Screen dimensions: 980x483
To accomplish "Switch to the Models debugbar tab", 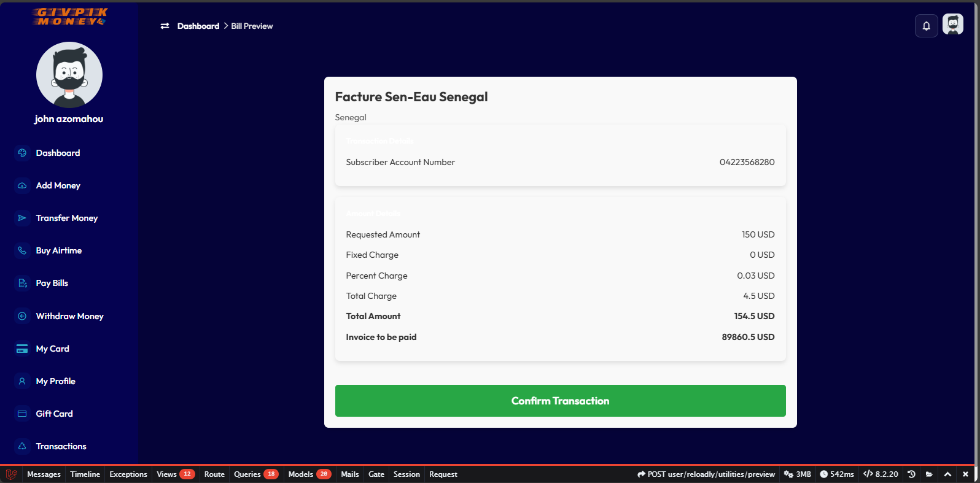I will click(309, 474).
